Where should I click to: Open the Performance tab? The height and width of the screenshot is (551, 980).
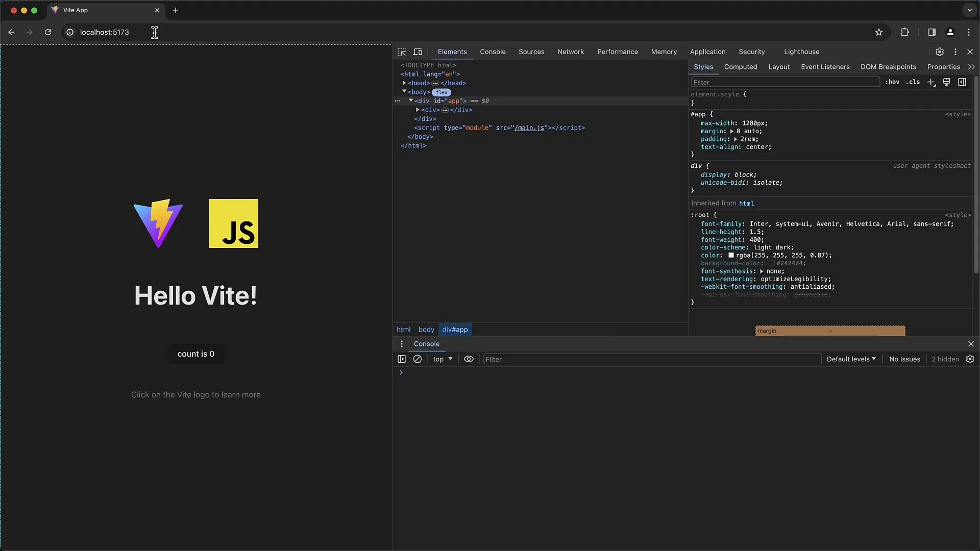pyautogui.click(x=618, y=52)
